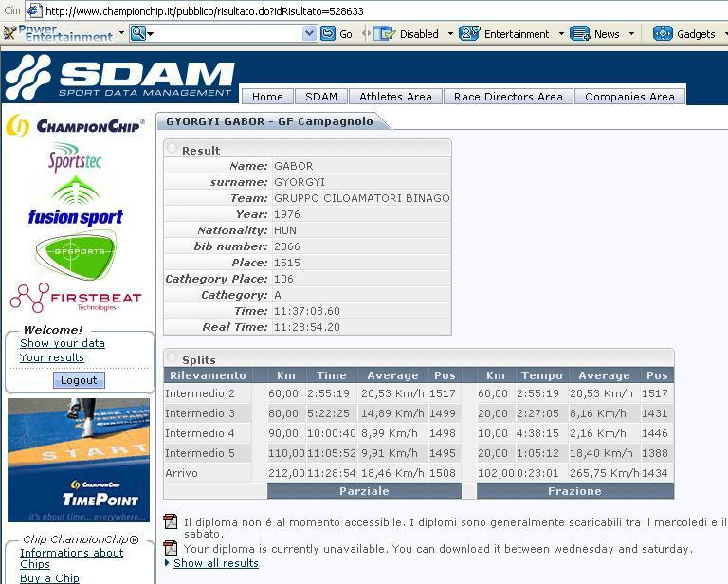
Task: Click the Logout button
Action: (x=79, y=380)
